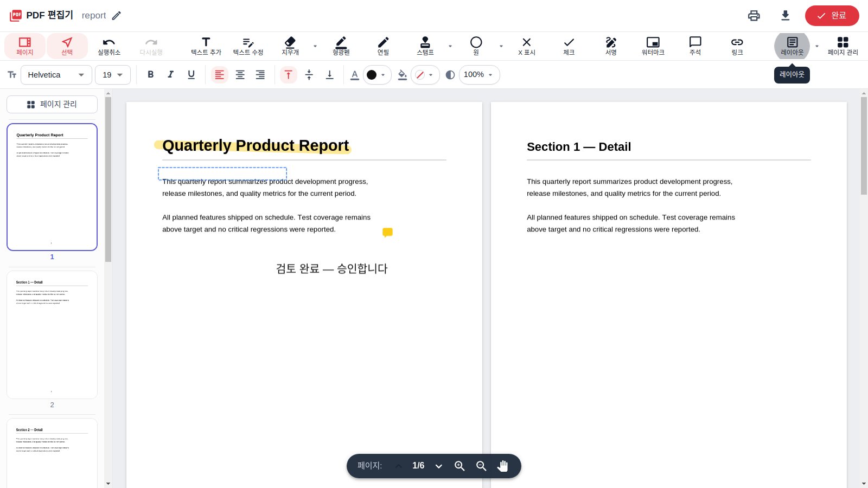
Task: Download the PDF file
Action: pos(786,16)
